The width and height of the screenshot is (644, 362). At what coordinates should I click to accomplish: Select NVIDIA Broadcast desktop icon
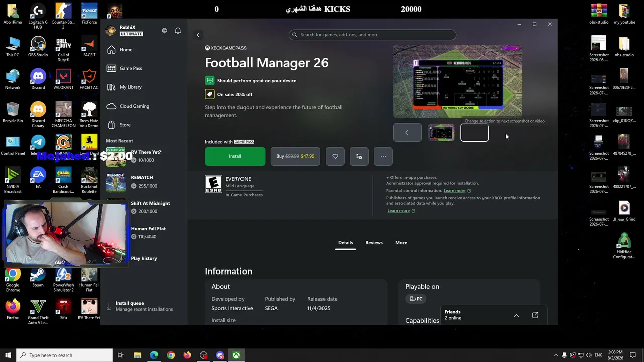click(x=13, y=181)
